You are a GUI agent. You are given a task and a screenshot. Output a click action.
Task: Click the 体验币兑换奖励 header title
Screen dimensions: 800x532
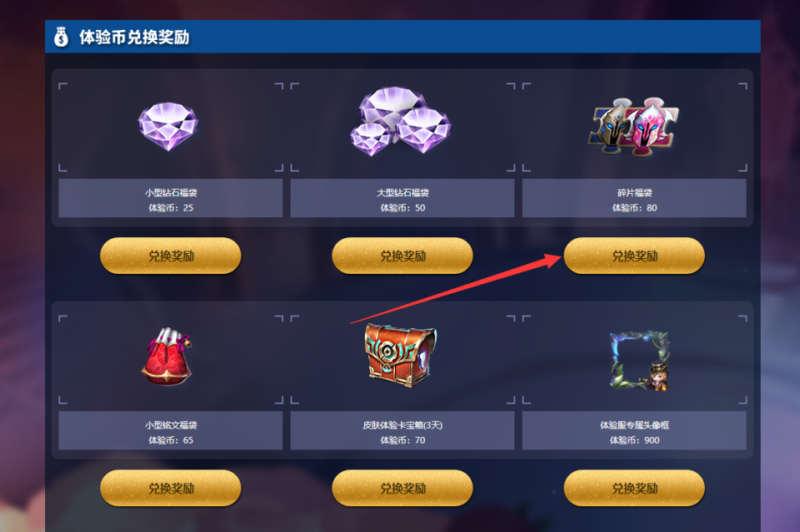pos(134,37)
